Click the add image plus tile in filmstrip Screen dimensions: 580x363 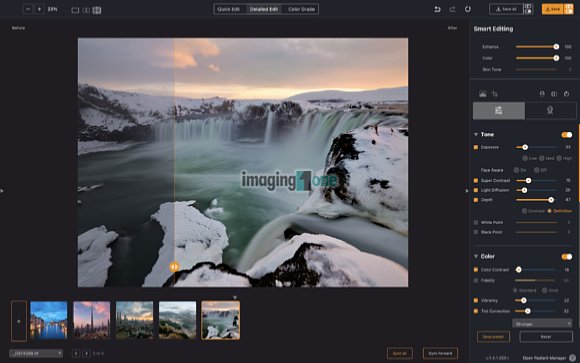(19, 321)
